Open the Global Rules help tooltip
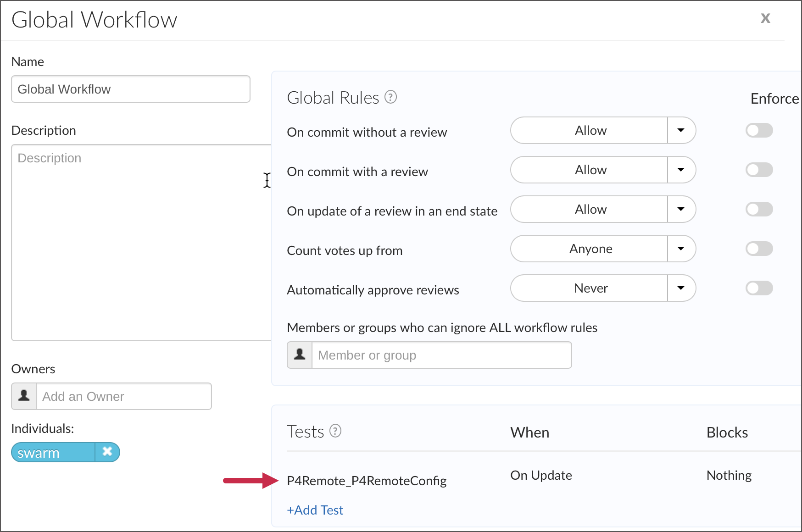The image size is (802, 532). [x=390, y=97]
